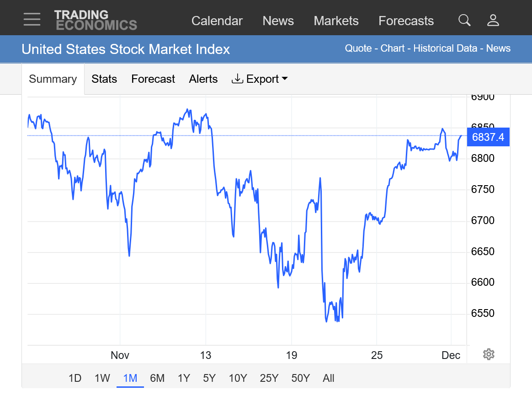This screenshot has height=412, width=532.
Task: Open the Forecast tab
Action: [153, 79]
